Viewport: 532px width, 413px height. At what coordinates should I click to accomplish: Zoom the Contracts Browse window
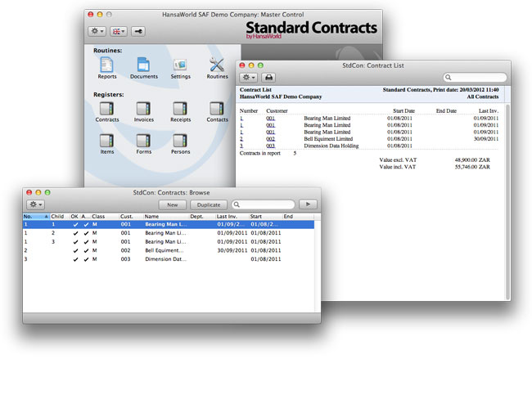[47, 192]
